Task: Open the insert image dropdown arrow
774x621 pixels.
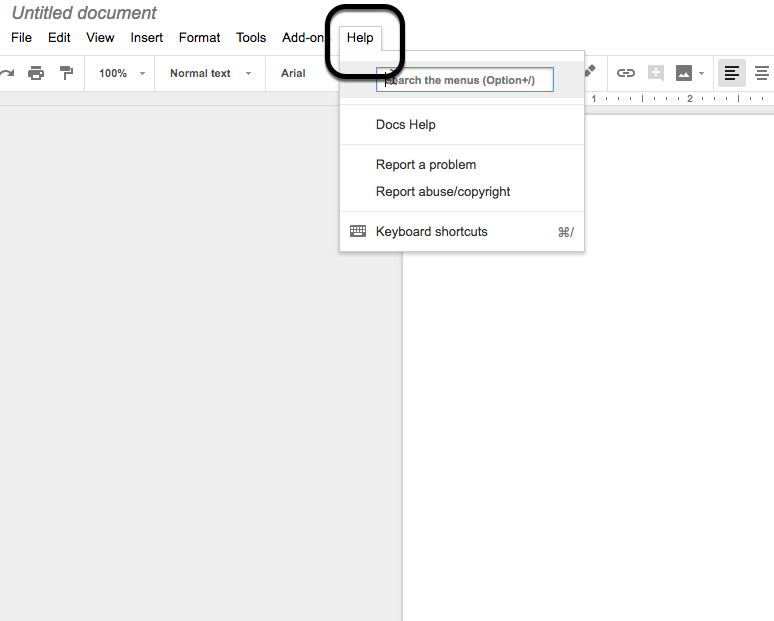Action: click(x=701, y=74)
